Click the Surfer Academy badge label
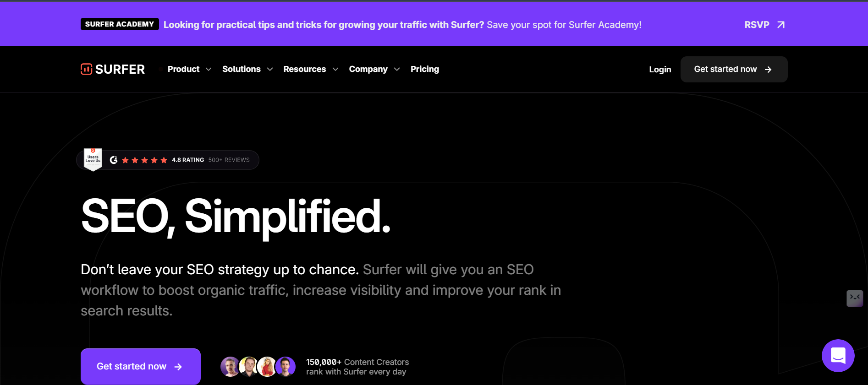Image resolution: width=868 pixels, height=385 pixels. tap(120, 24)
